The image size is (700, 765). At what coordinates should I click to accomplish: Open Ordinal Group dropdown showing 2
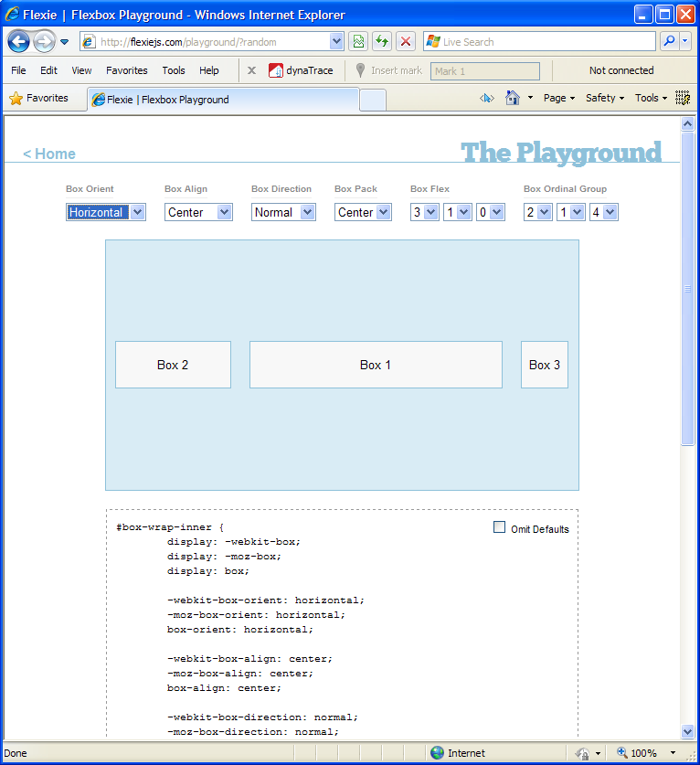point(538,212)
